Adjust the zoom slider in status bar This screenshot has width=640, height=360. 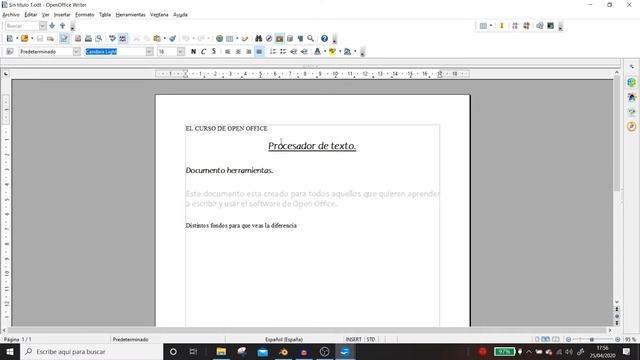point(592,339)
